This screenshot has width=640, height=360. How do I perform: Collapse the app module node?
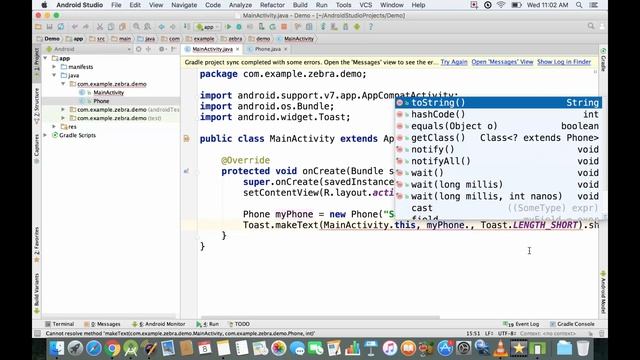(x=46, y=58)
